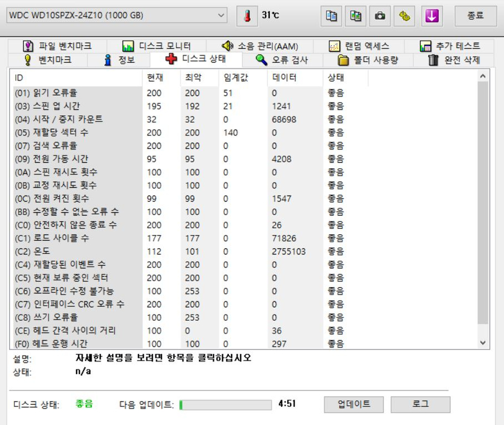Image resolution: width=504 pixels, height=425 pixels.
Task: Click the magnifier icon on 오류 검사 tab
Action: pyautogui.click(x=262, y=58)
